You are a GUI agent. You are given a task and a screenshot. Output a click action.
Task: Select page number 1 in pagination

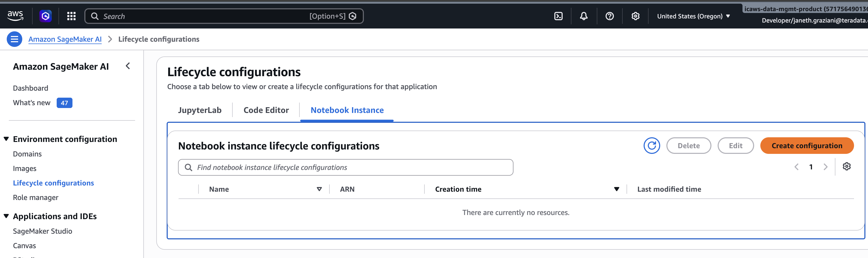click(811, 167)
